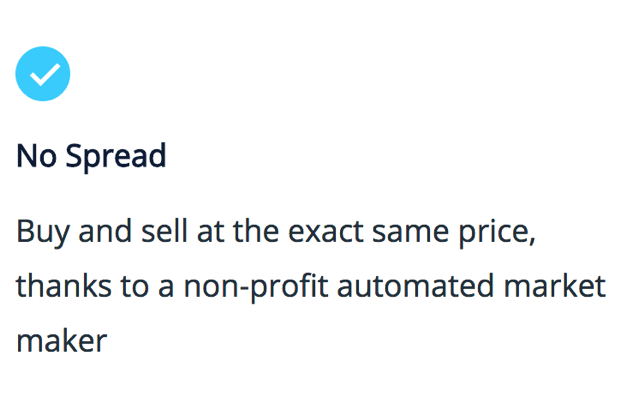Click the word the before exact
Viewport: 639px width, 410px height.
coord(256,231)
